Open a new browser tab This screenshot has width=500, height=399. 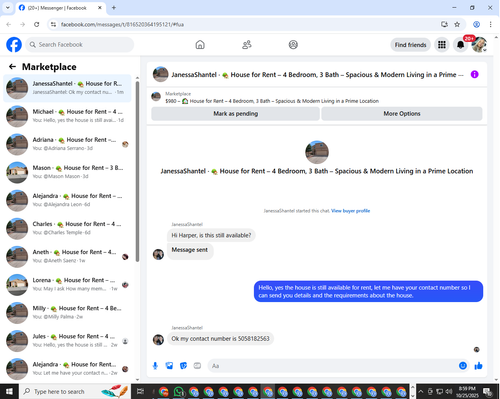coord(114,8)
